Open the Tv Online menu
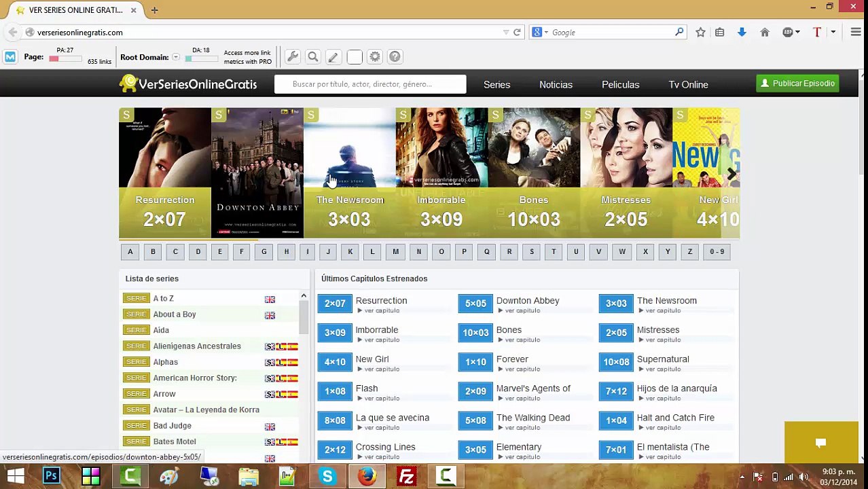This screenshot has width=868, height=489. pyautogui.click(x=688, y=85)
